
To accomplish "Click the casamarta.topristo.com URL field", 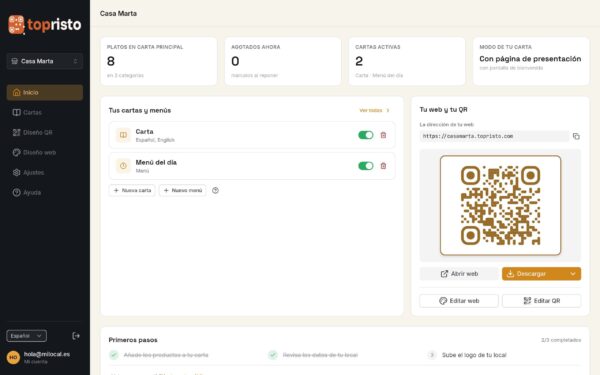I will 494,136.
